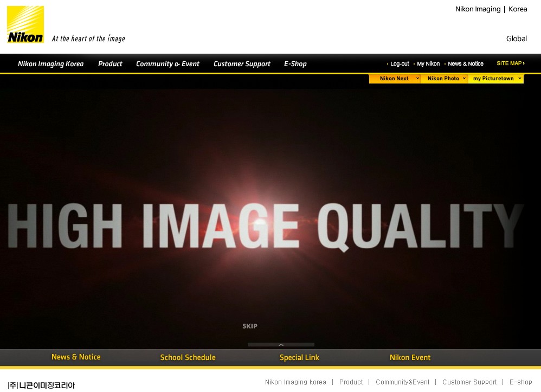Viewport: 541px width, 392px height.
Task: Open the Customer Support menu
Action: (242, 64)
